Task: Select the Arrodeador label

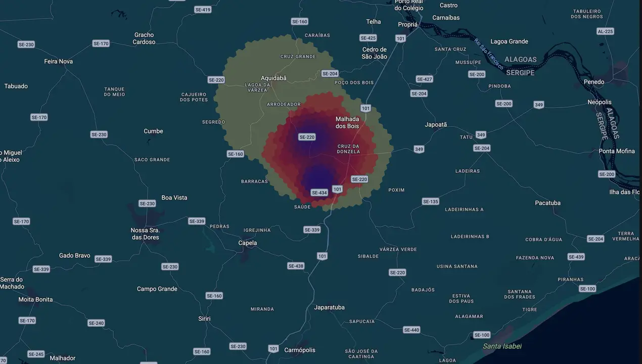Action: 284,104
